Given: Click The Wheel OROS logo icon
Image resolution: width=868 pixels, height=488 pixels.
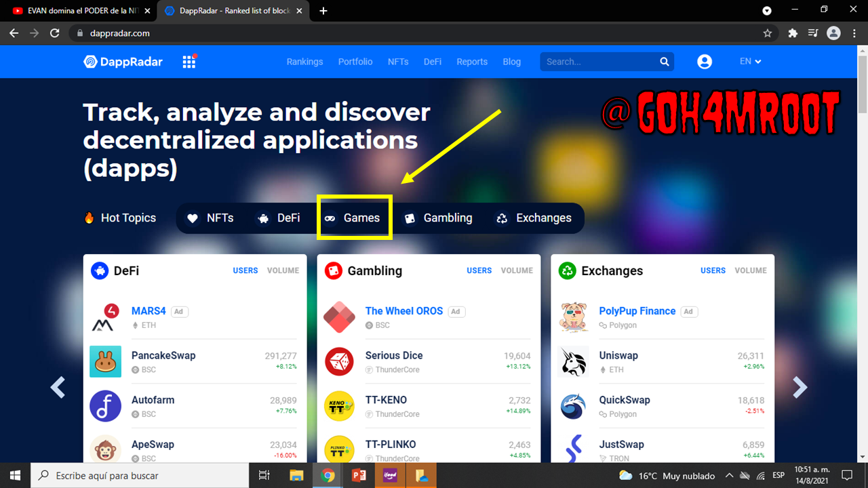Looking at the screenshot, I should [339, 317].
